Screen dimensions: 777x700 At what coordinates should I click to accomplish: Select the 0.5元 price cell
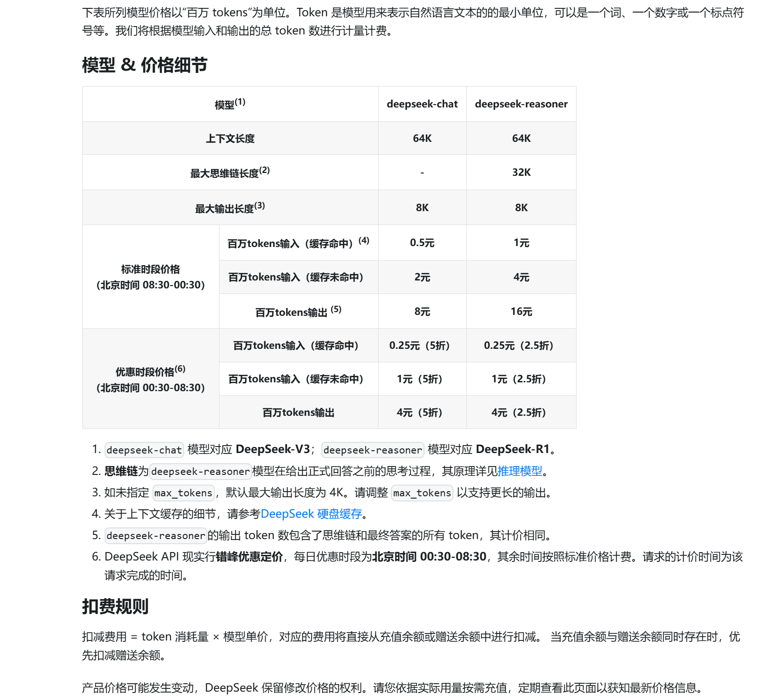(x=422, y=243)
